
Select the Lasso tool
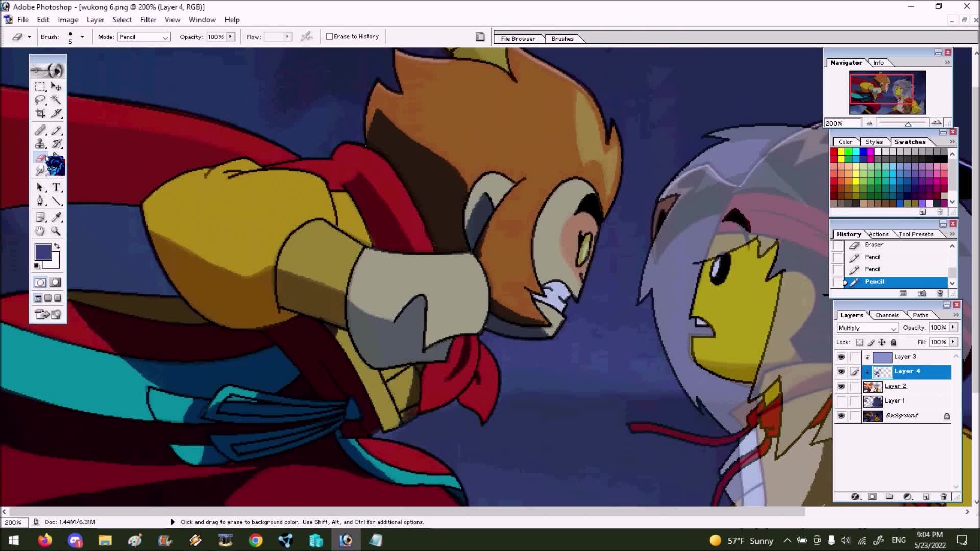point(40,100)
